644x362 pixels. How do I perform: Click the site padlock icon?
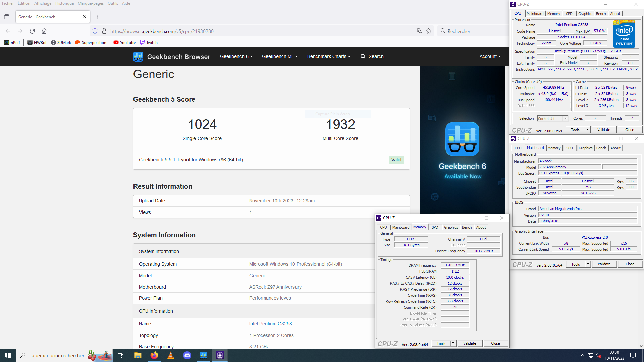click(104, 31)
